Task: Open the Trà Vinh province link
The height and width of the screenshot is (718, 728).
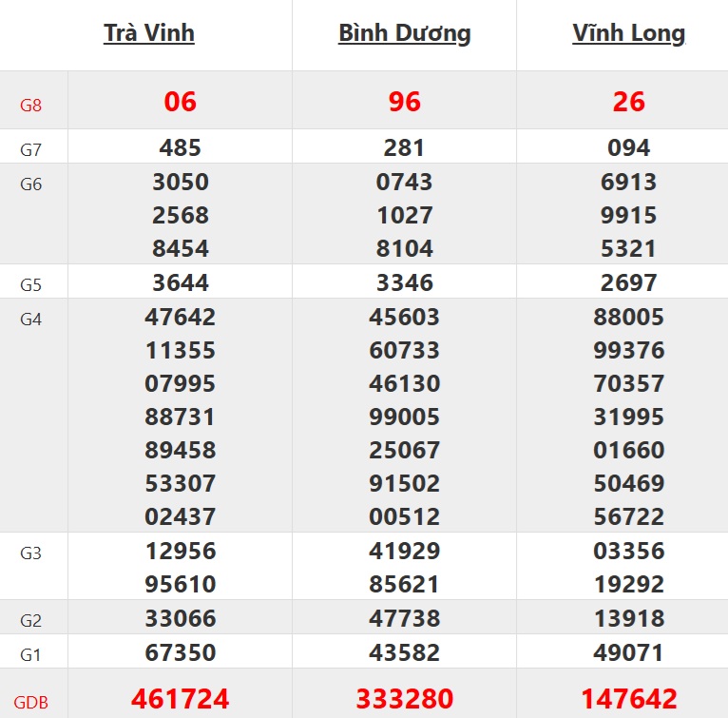Action: 148,33
